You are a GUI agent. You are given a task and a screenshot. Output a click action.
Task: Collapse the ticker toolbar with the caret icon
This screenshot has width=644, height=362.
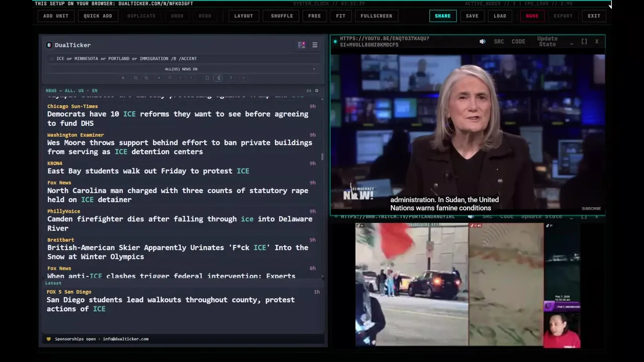244,78
